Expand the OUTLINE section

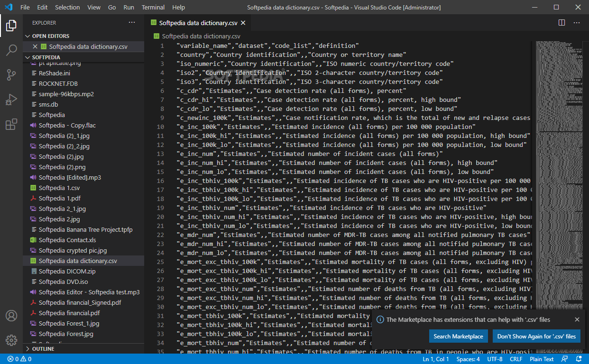coord(43,349)
